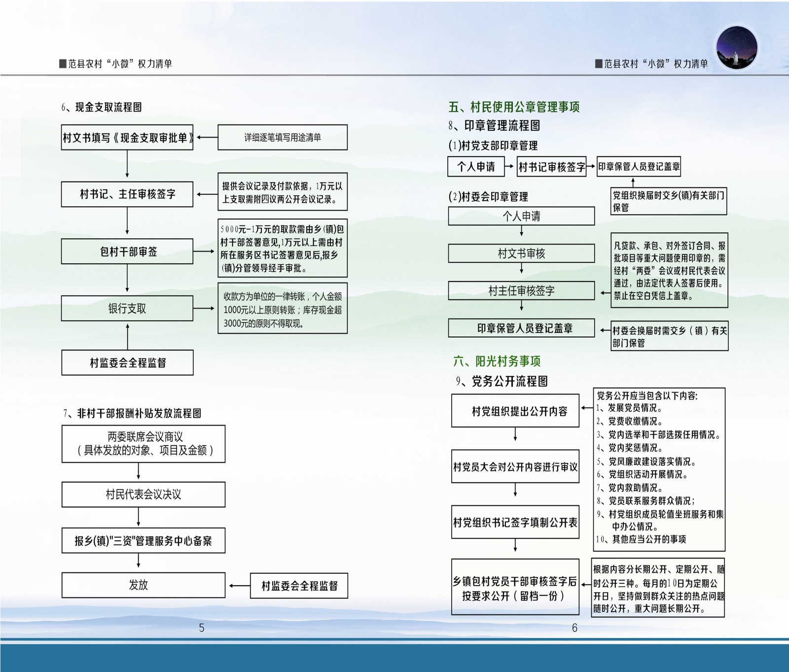Click box 村文书审核
The width and height of the screenshot is (789, 672).
521,253
